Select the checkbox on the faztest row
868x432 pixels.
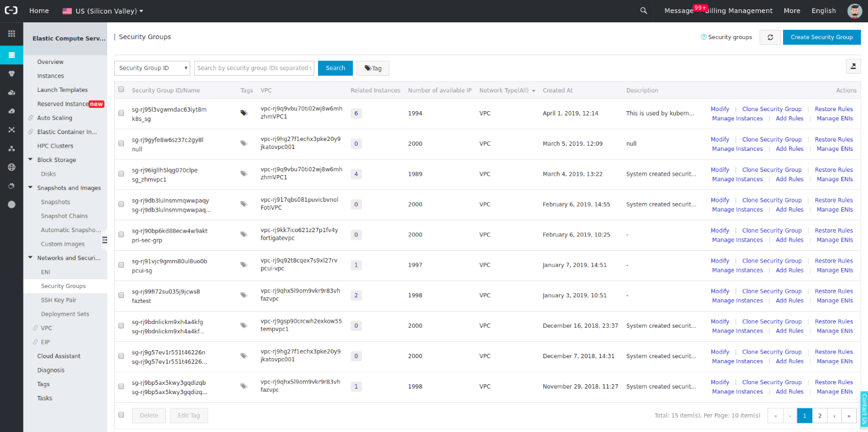[x=122, y=295]
